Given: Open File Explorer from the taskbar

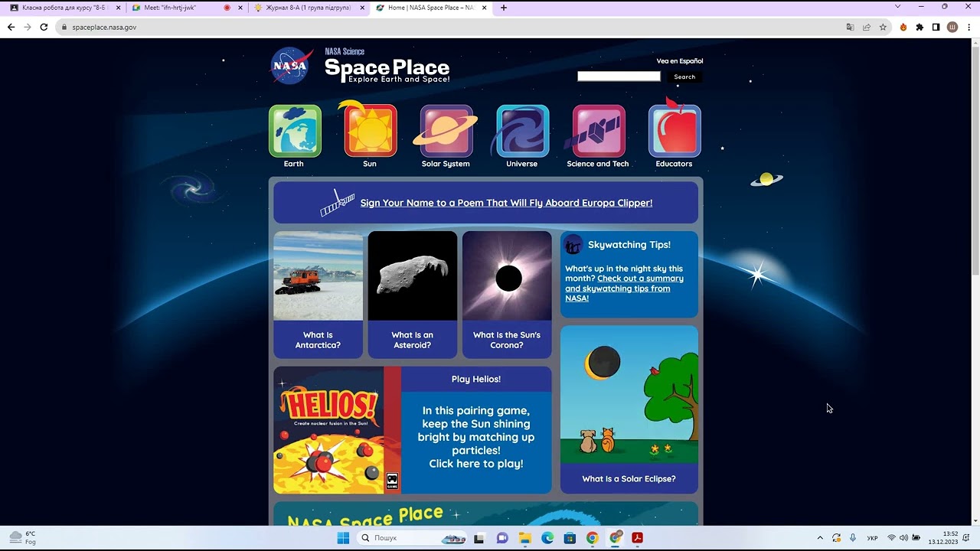Looking at the screenshot, I should point(525,538).
